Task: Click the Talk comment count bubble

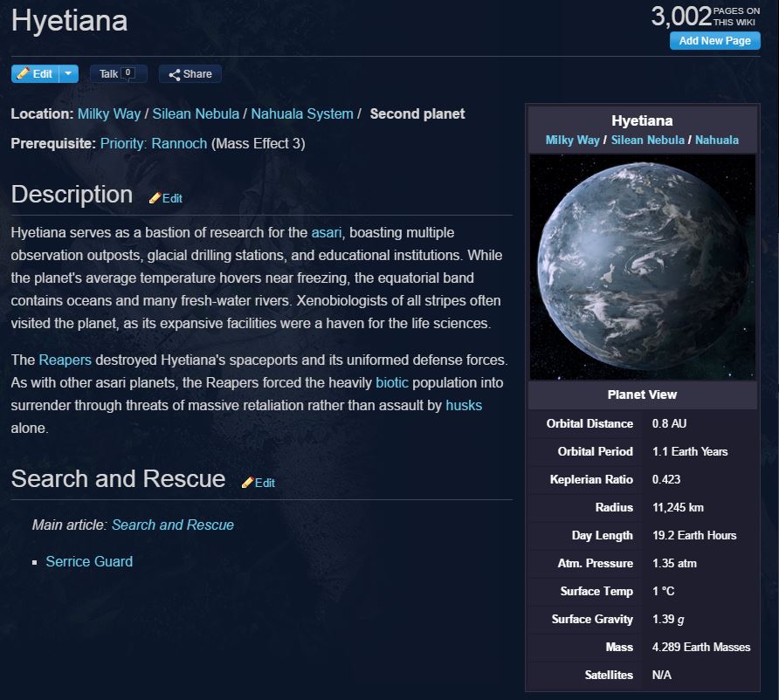Action: (128, 73)
